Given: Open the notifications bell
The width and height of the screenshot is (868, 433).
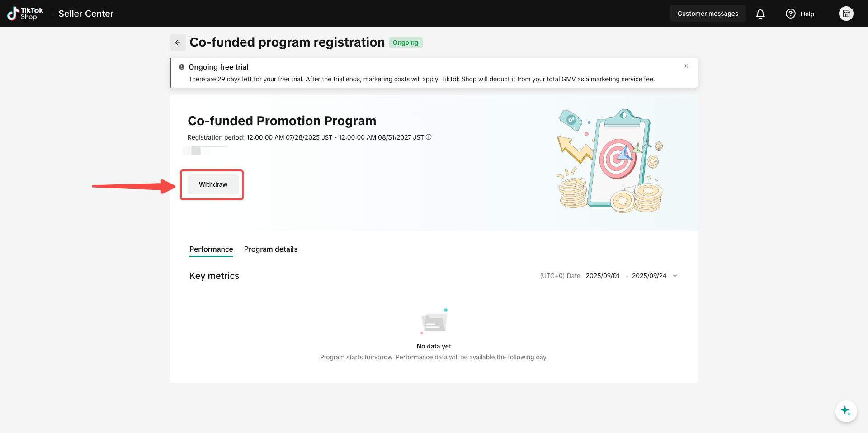Looking at the screenshot, I should point(760,14).
